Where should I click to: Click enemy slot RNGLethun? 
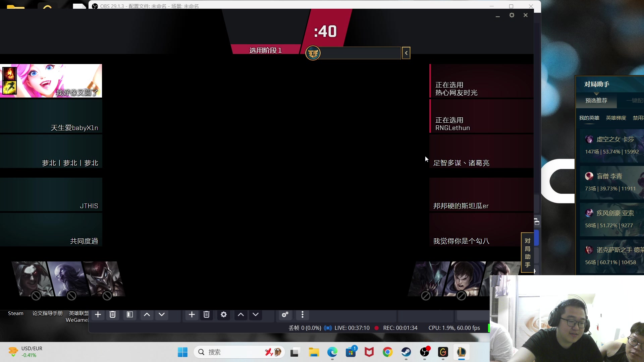point(481,116)
